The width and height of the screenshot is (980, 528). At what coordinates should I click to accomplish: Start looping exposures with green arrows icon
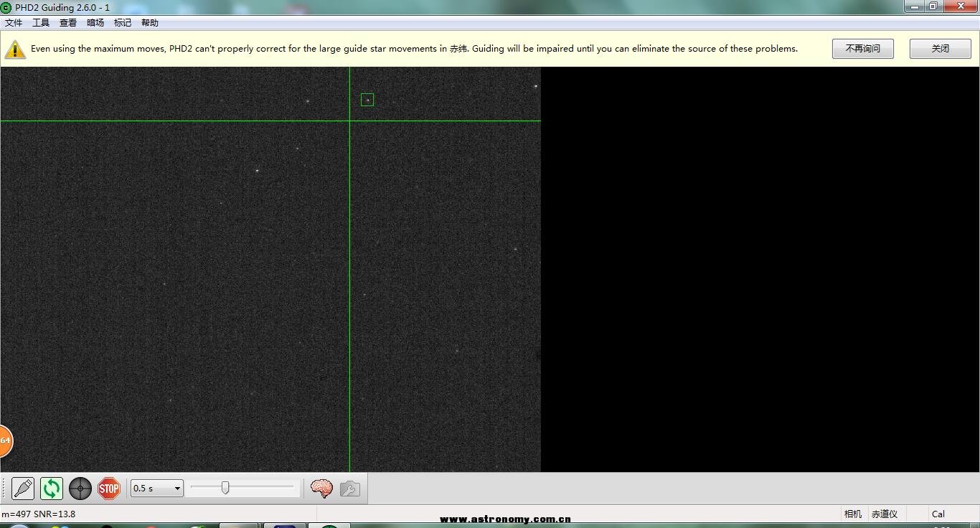(52, 489)
